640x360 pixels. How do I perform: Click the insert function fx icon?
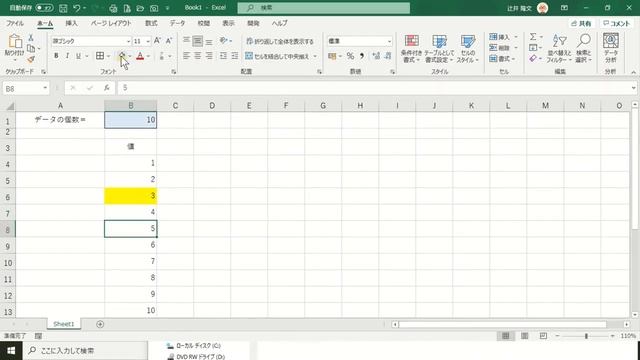(x=107, y=88)
